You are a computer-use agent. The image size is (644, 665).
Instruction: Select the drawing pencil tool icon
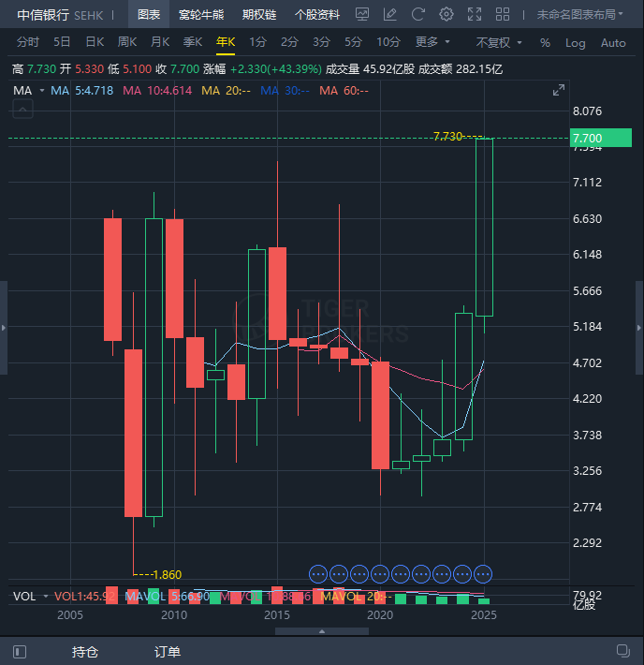(x=389, y=14)
